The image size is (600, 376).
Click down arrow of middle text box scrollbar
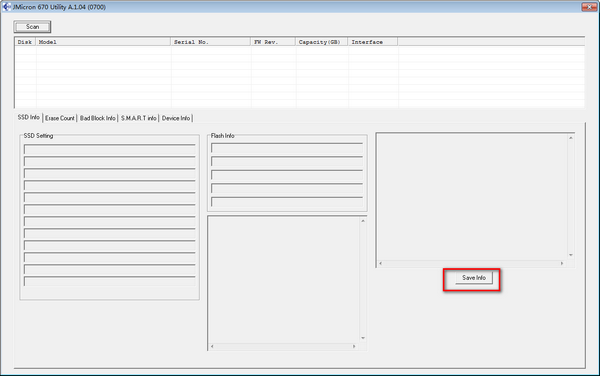363,338
